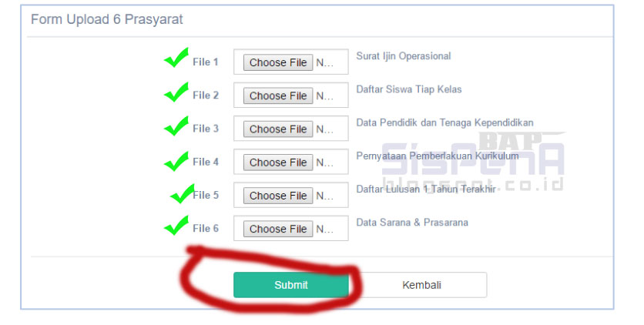Screen dimensions: 644x325
Task: Click the green checkmark beside File 5
Action: click(x=182, y=193)
